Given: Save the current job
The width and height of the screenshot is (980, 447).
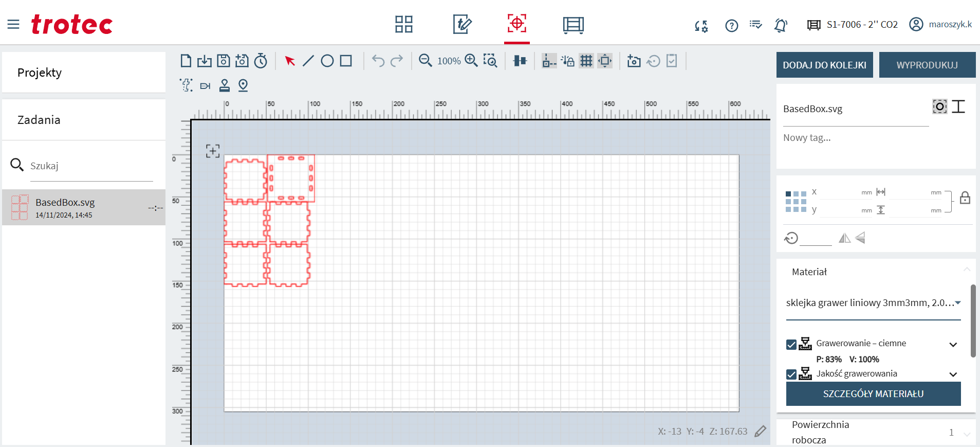Looking at the screenshot, I should tap(224, 61).
